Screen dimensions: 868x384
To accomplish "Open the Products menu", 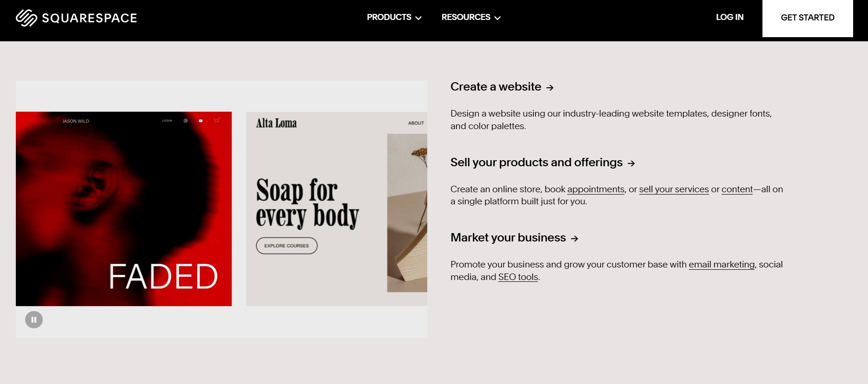I will coord(394,17).
